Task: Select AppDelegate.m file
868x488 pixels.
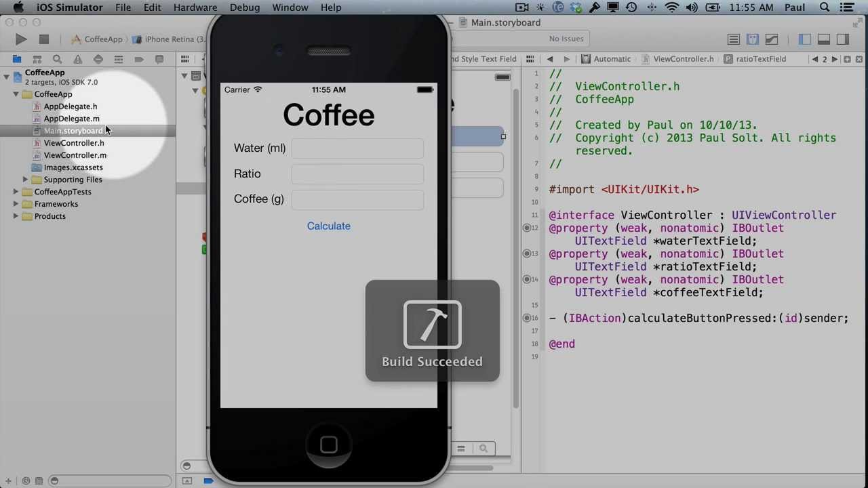Action: tap(71, 119)
